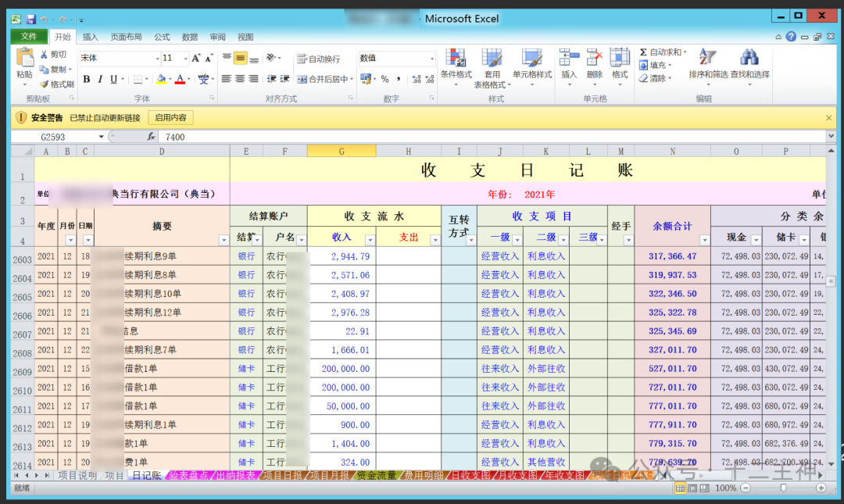
Task: Toggle italic formatting
Action: click(x=100, y=79)
